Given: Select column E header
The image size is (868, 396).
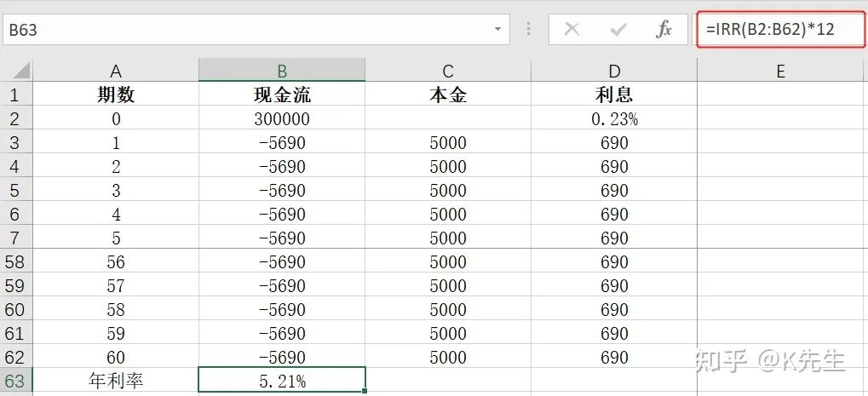Looking at the screenshot, I should coord(780,71).
